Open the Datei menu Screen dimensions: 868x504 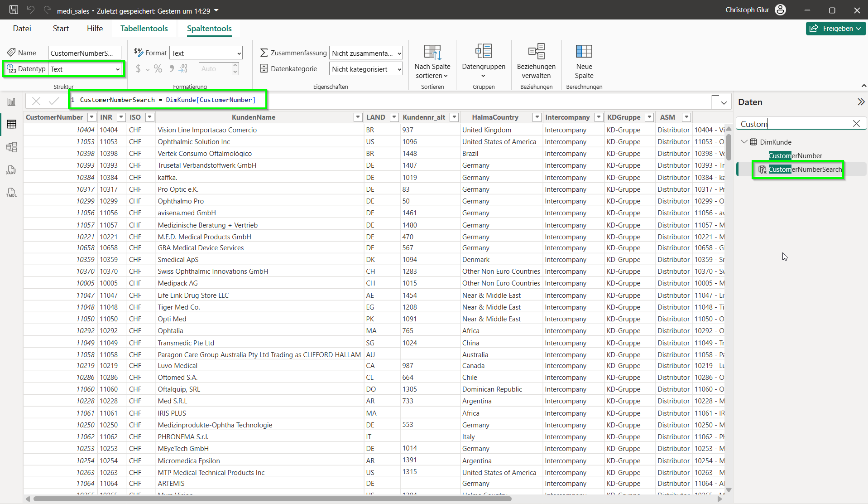(x=22, y=29)
